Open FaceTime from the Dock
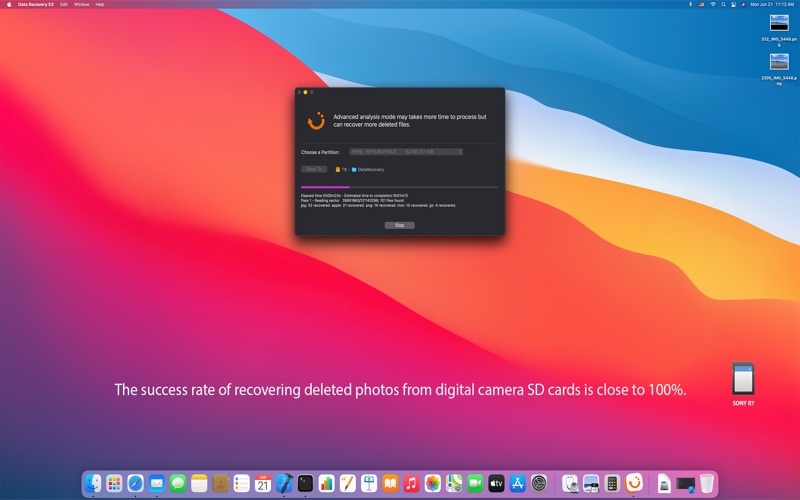 coord(475,483)
